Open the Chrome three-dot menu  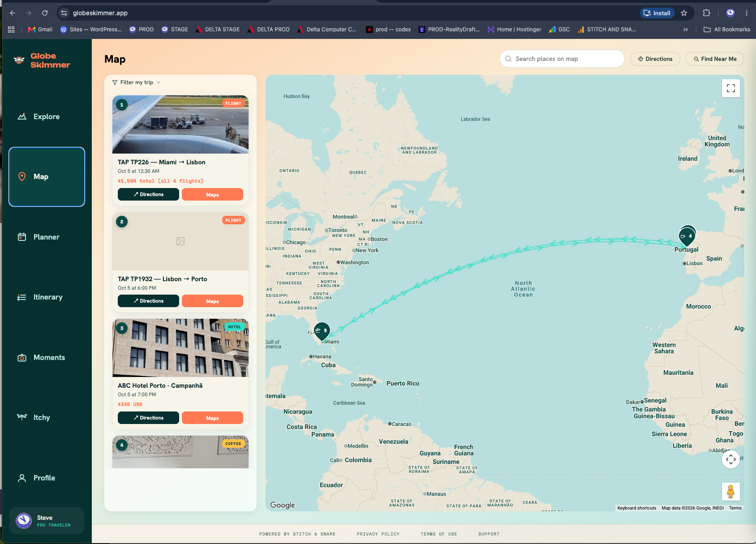(x=747, y=13)
